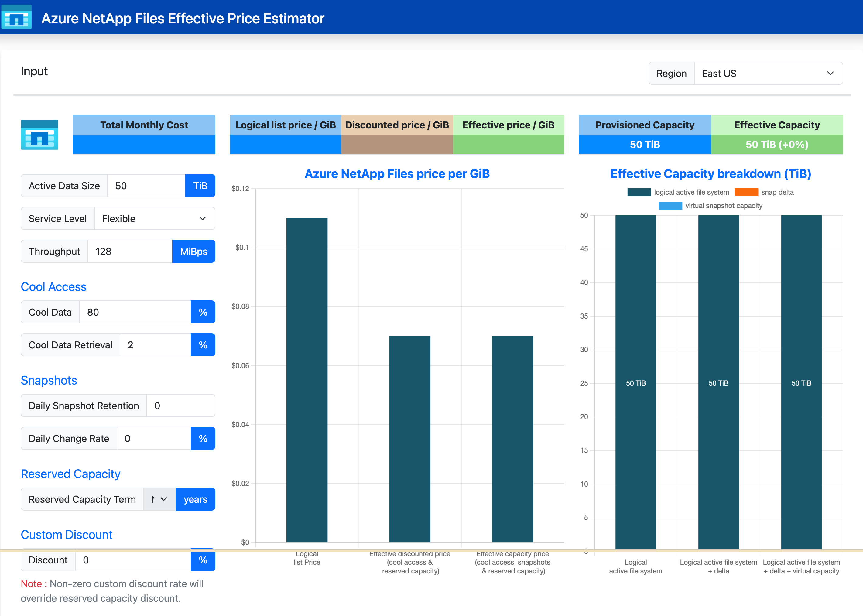
Task: Click the Logical list Price chart bar
Action: tap(307, 379)
